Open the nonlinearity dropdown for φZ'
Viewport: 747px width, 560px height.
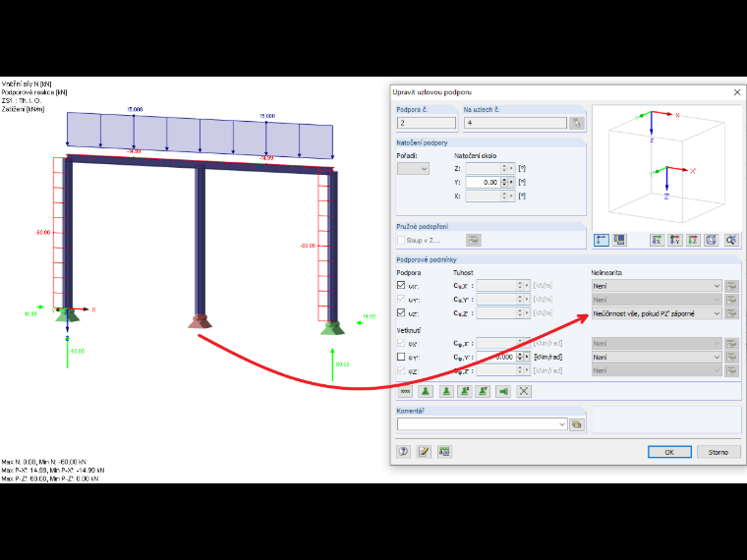657,371
